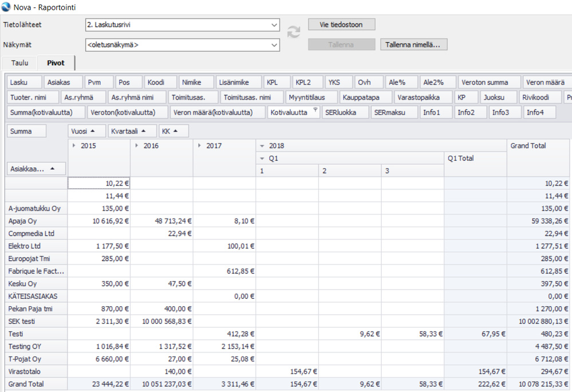Click the refresh arrows icon
The image size is (572, 392).
point(294,32)
